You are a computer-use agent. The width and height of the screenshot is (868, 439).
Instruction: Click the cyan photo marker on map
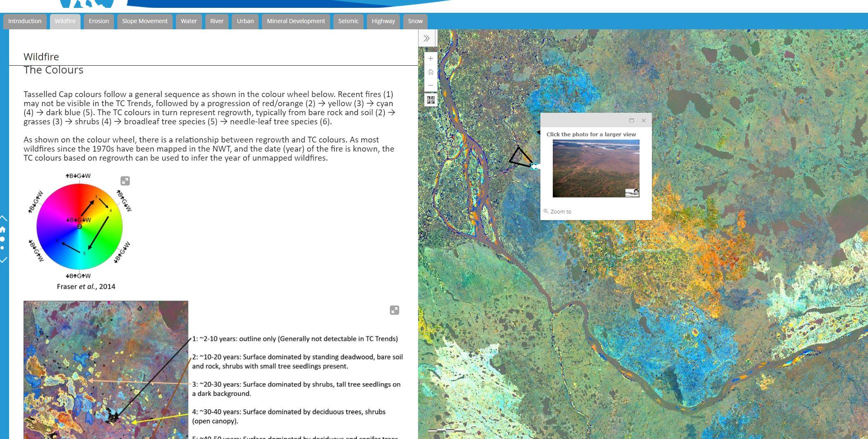(534, 166)
